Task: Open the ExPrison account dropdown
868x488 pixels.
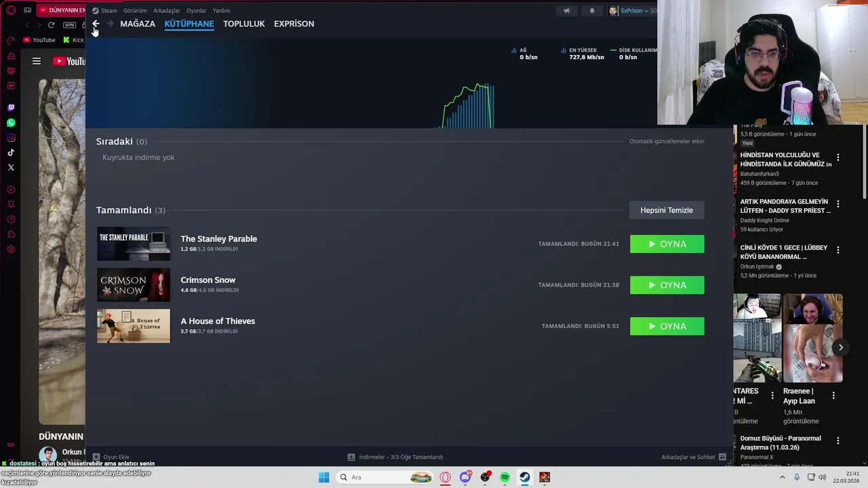Action: (633, 11)
